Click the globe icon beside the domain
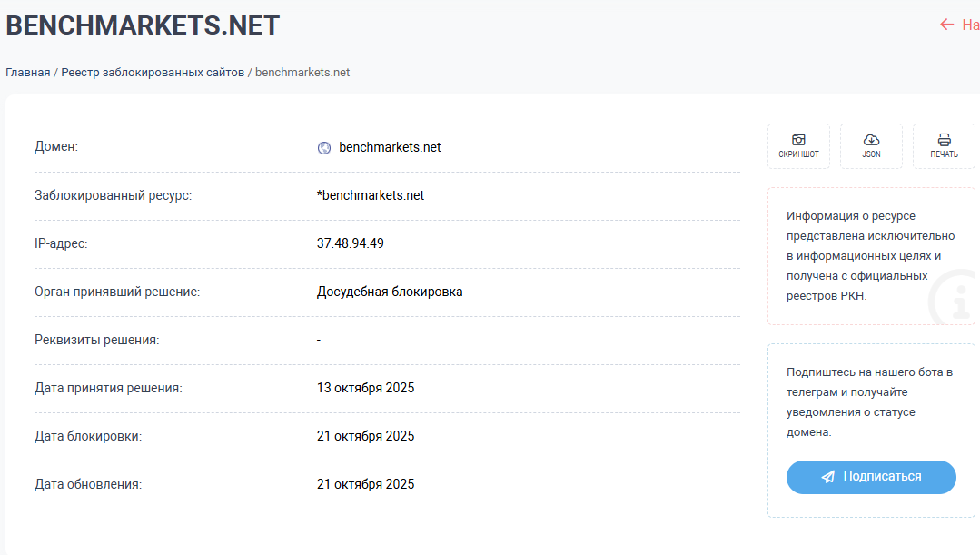This screenshot has width=980, height=555. (x=324, y=148)
